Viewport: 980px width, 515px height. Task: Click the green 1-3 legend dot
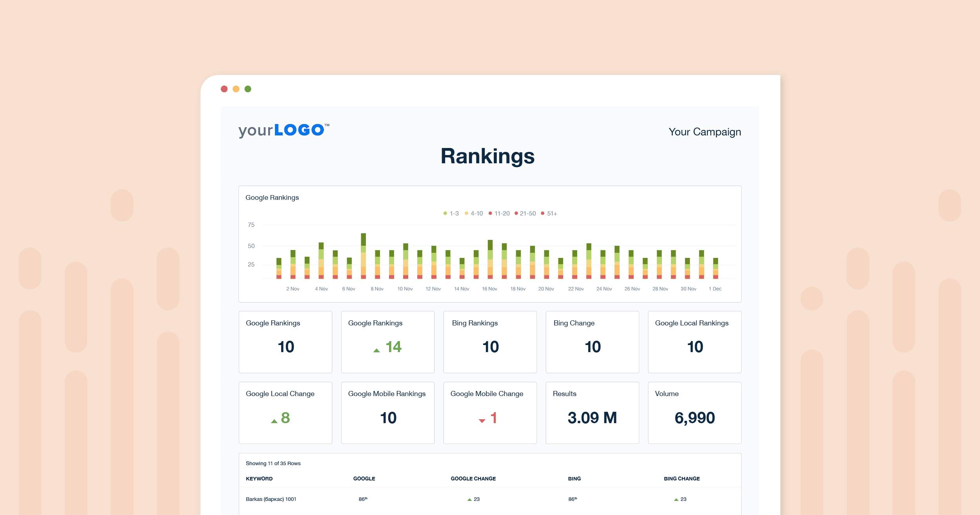[444, 213]
